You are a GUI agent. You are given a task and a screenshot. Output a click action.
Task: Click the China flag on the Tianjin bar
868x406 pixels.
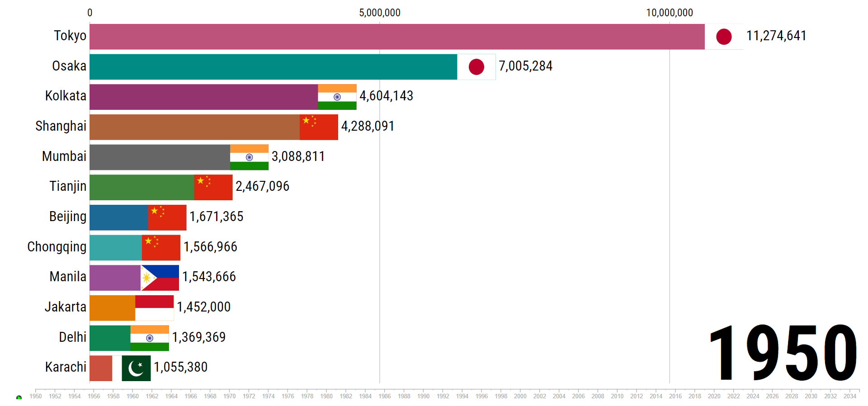[213, 187]
